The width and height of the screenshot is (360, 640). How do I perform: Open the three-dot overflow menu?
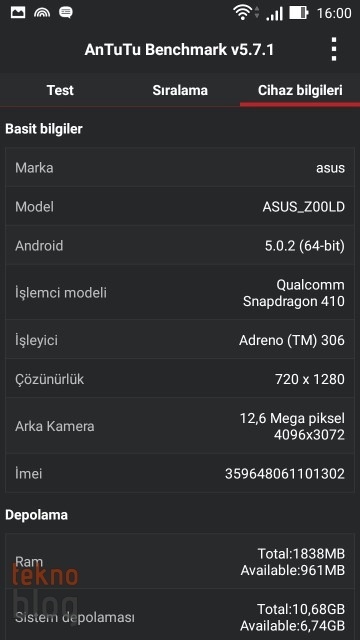point(334,49)
